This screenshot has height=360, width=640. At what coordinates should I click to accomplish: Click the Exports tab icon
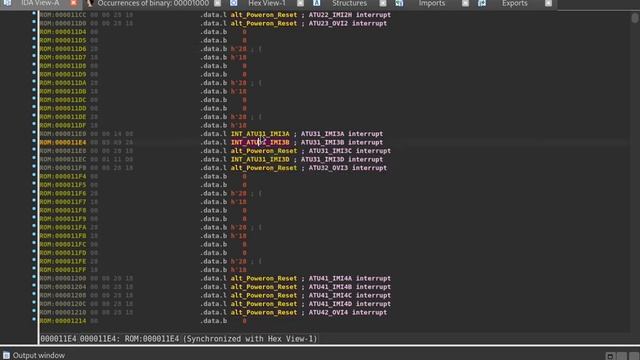[482, 3]
